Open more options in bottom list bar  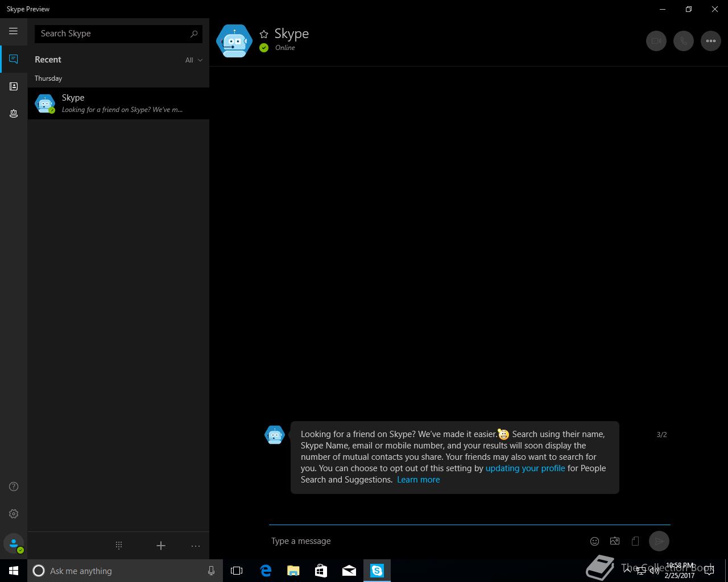point(196,546)
